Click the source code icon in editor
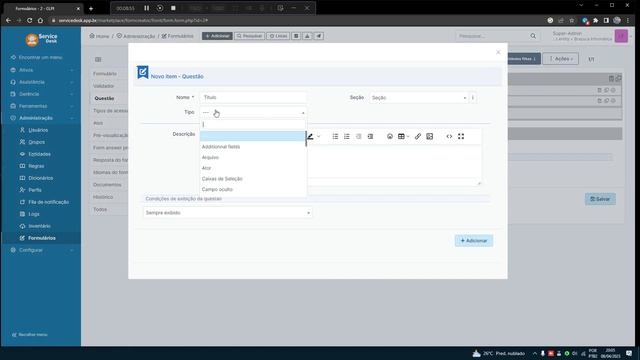This screenshot has width=640, height=360. point(449,136)
